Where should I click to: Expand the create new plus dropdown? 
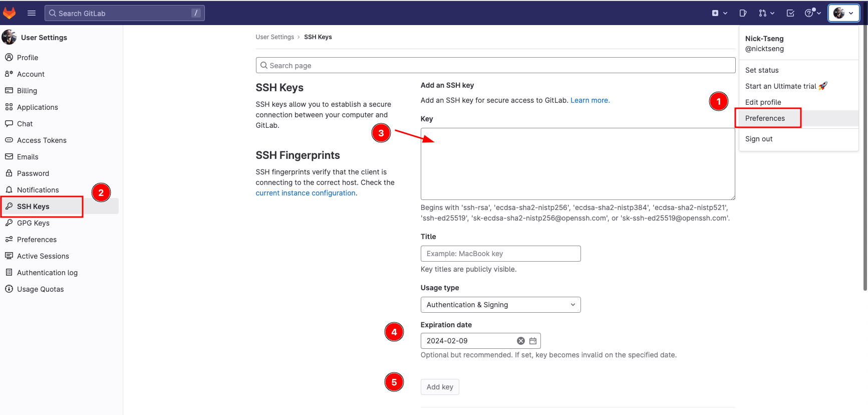tap(719, 13)
